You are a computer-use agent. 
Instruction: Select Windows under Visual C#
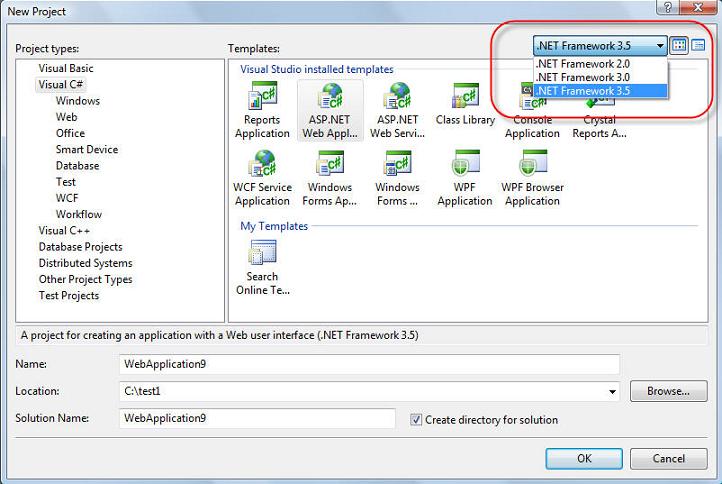point(78,101)
